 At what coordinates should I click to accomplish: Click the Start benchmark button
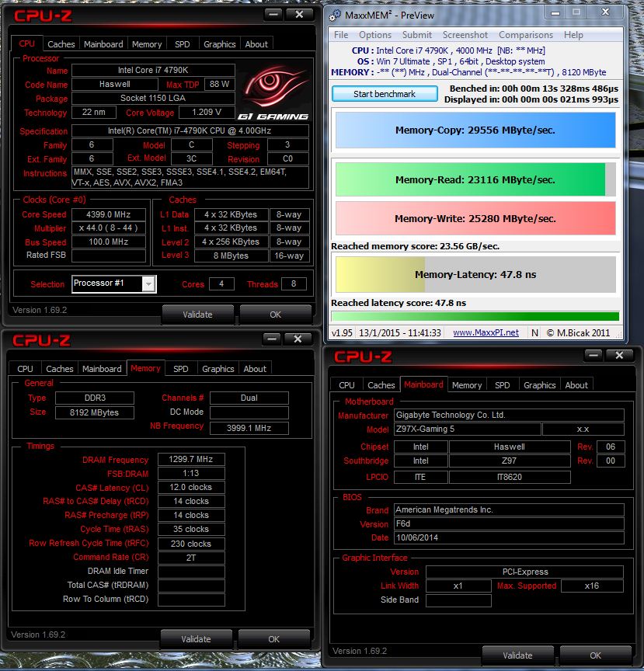(385, 94)
